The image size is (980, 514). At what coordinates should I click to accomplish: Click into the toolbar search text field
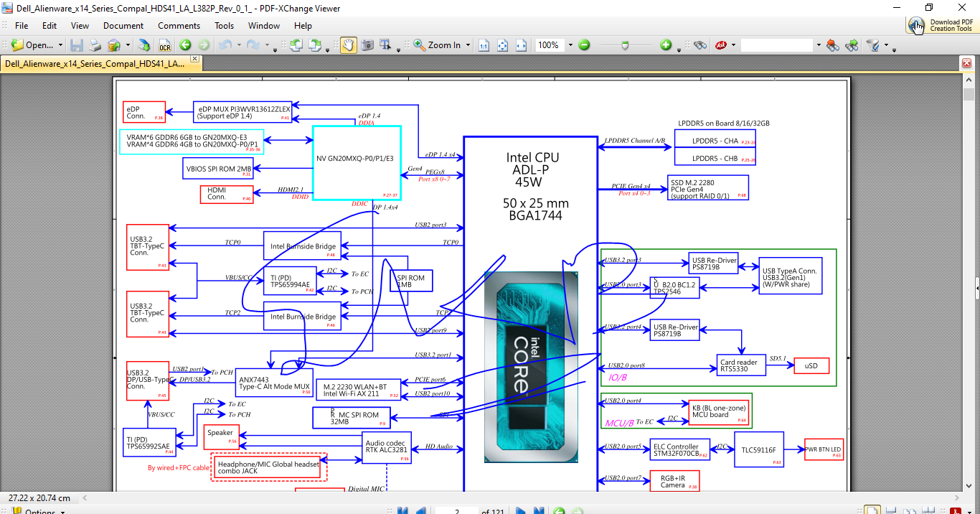click(x=777, y=45)
